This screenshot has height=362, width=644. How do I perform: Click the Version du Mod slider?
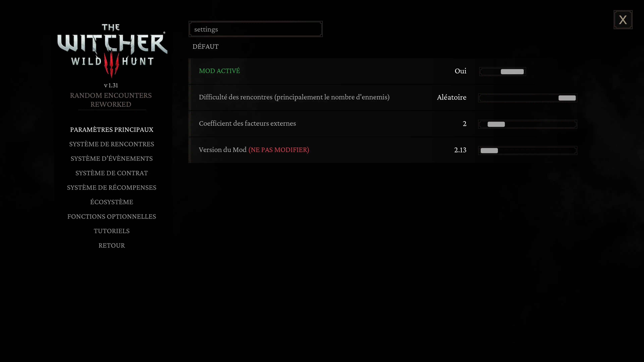pos(527,150)
